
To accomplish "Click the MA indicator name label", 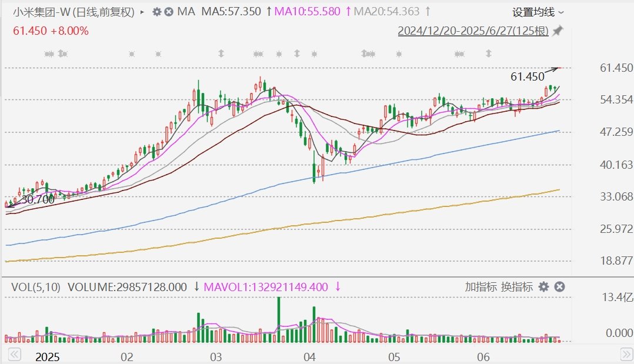I will (186, 11).
